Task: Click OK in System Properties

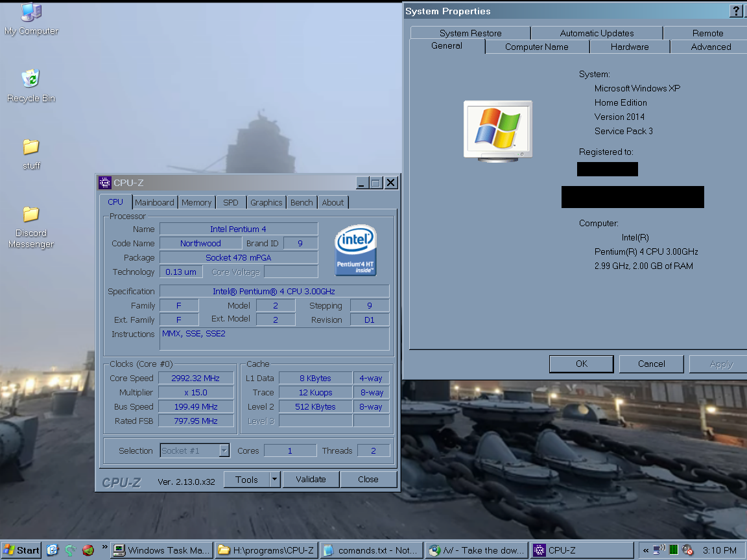Action: [581, 364]
